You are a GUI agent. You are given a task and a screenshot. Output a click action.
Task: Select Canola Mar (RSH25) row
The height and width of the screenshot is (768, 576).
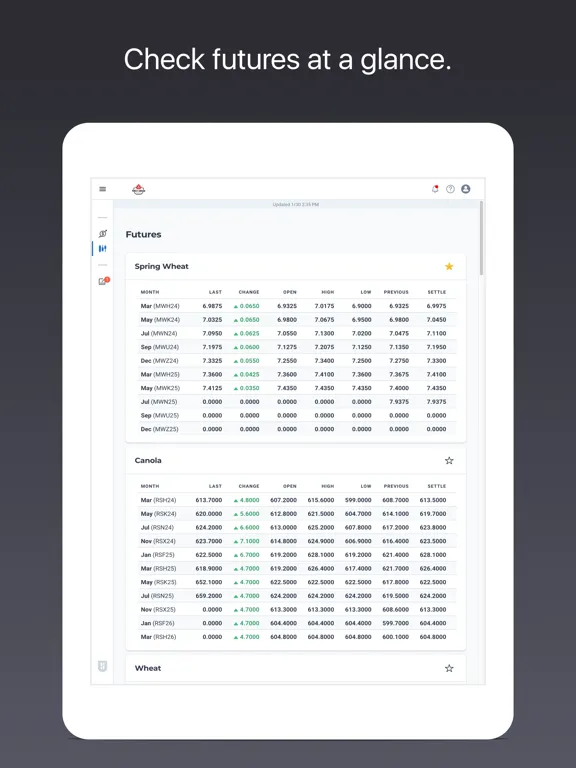[x=296, y=569]
